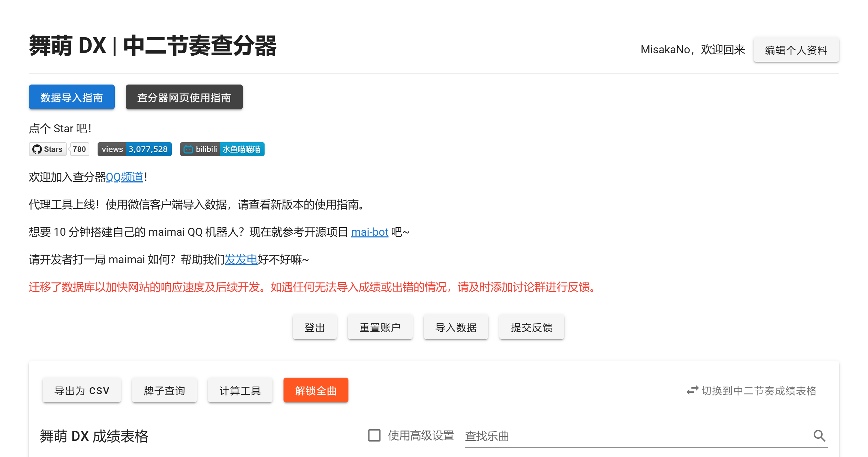Click 编辑个人资料 button
The height and width of the screenshot is (457, 868).
click(x=796, y=50)
